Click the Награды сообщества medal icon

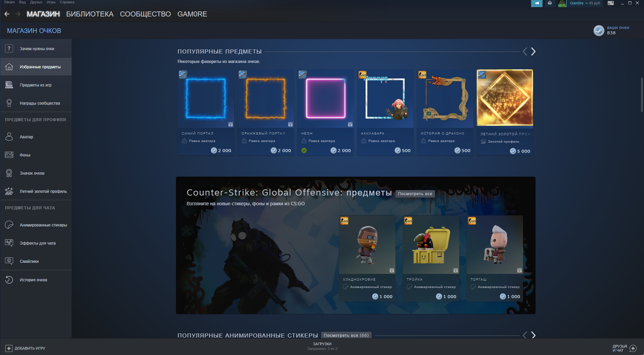(x=9, y=103)
